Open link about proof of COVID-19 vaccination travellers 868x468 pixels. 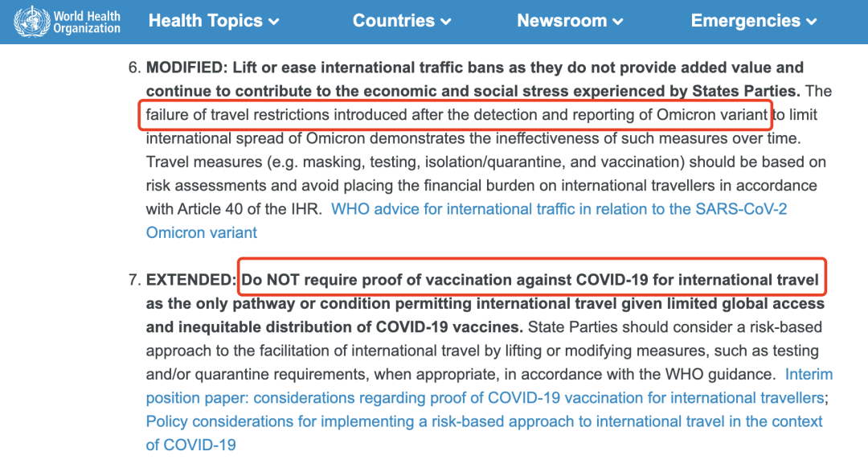point(485,398)
